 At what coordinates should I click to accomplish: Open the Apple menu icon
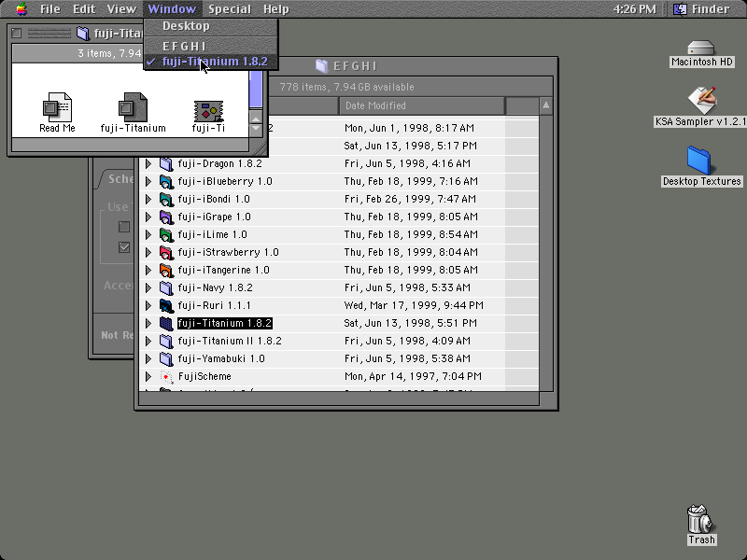tap(21, 8)
